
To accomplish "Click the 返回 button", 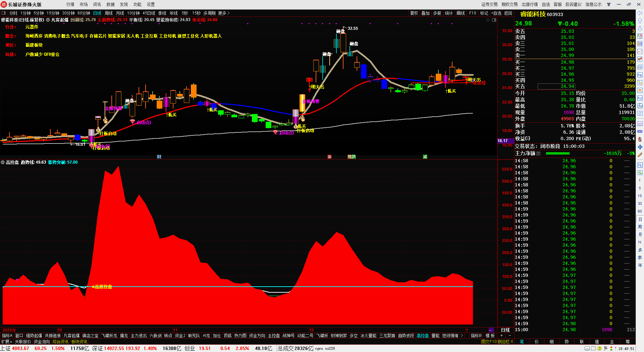I will (508, 13).
